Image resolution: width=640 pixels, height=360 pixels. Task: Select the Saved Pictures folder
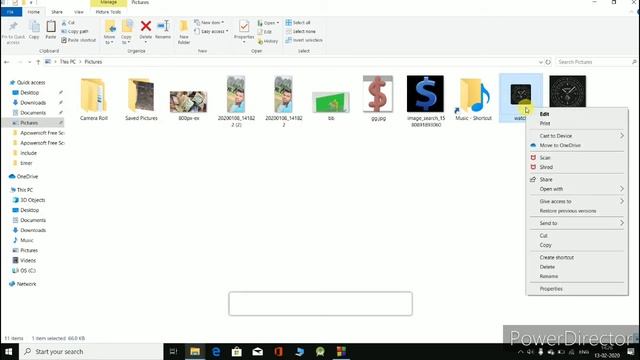click(141, 99)
